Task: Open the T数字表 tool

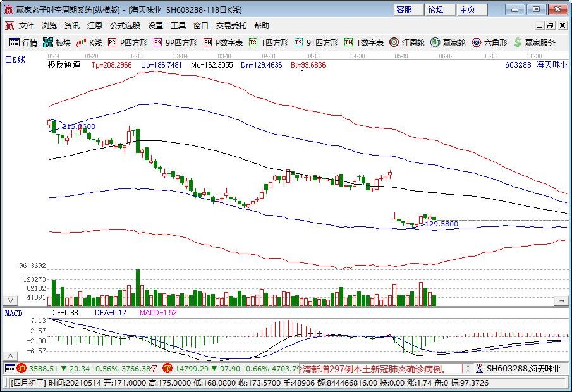Action: click(x=363, y=43)
